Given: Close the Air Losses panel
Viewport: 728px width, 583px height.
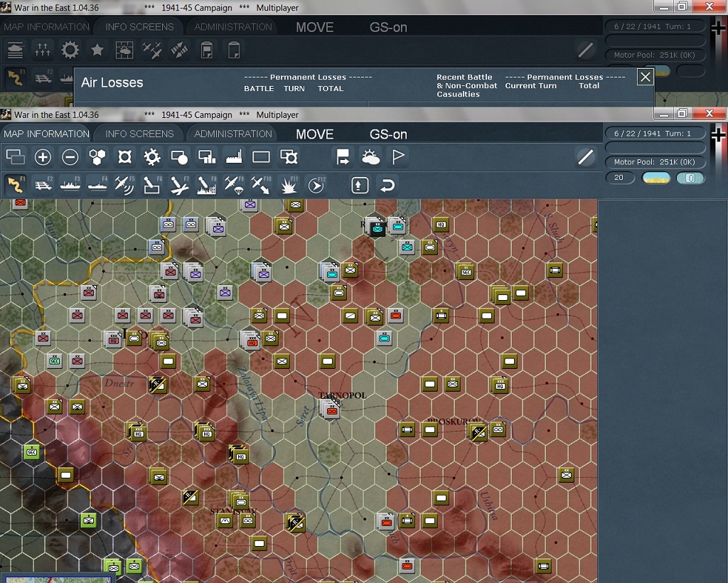Looking at the screenshot, I should [x=646, y=77].
